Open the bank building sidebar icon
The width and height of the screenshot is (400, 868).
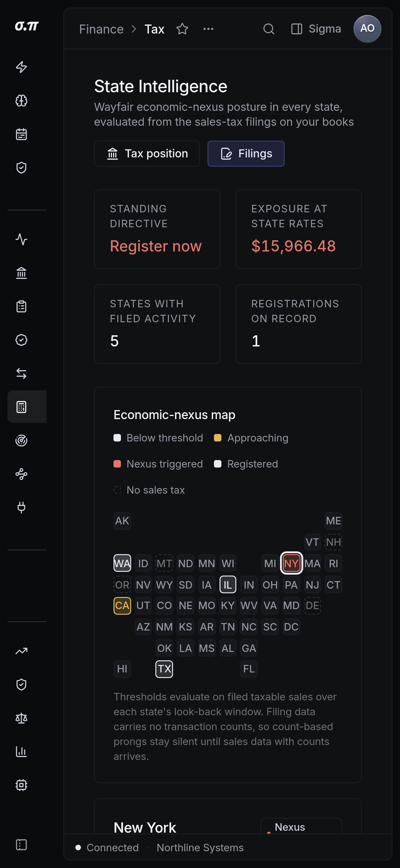pos(21,273)
